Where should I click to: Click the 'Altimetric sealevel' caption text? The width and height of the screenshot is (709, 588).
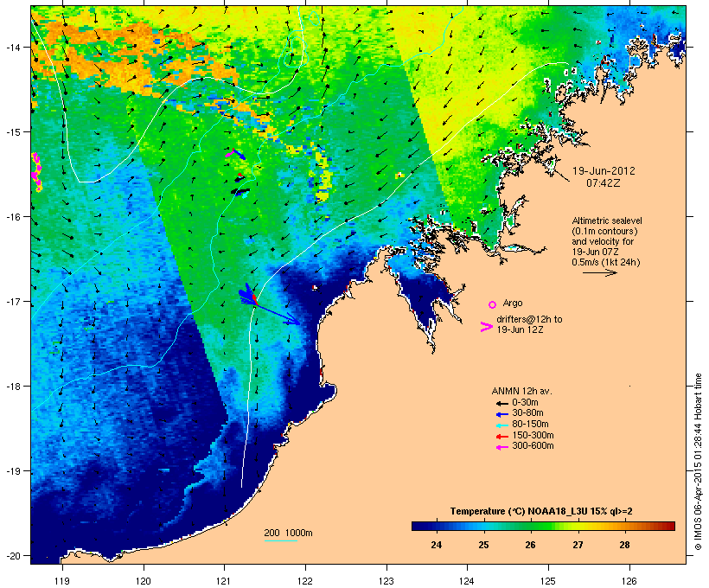click(x=607, y=220)
